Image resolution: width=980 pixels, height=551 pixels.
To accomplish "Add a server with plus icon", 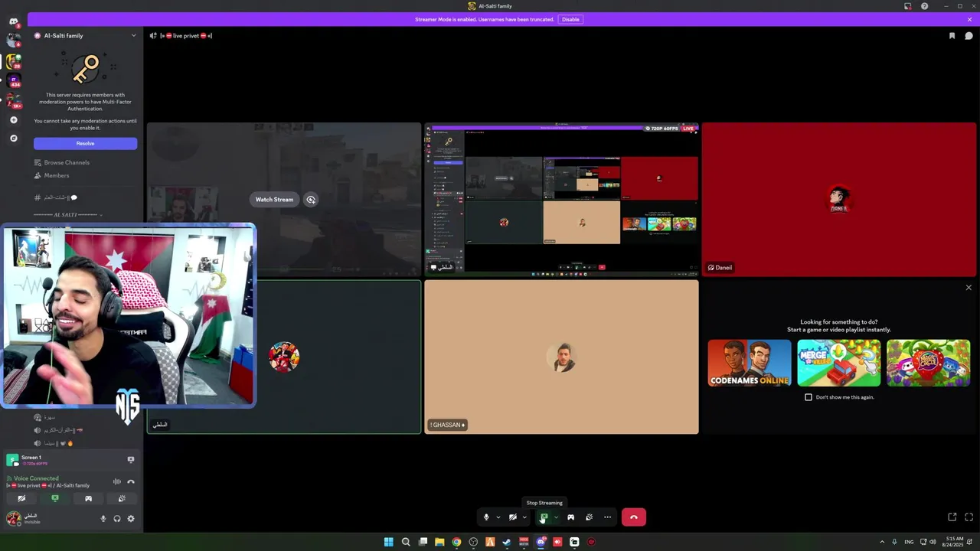I will coord(13,120).
